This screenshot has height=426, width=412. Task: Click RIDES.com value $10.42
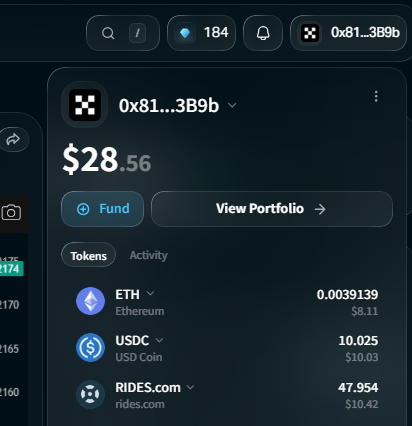coord(362,404)
